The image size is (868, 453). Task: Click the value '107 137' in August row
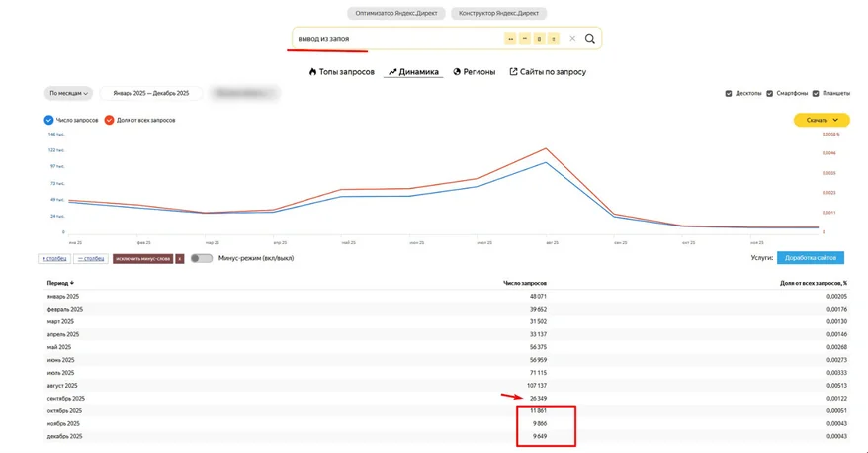pos(537,386)
